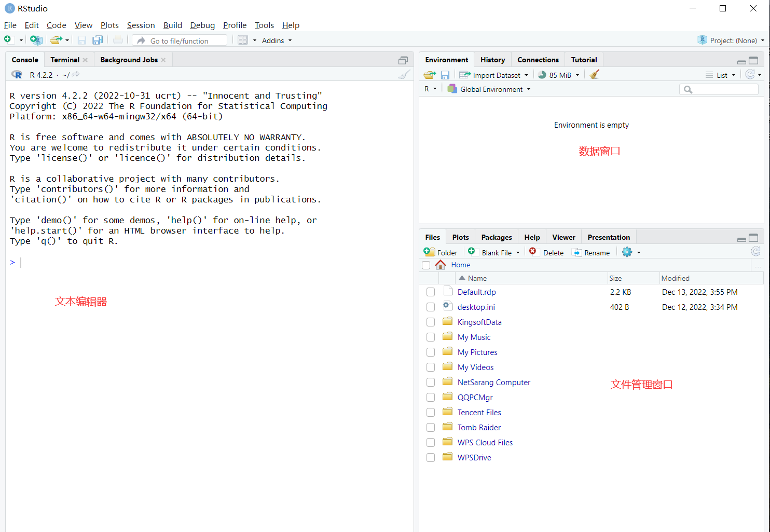
Task: Select the My Music folder checkbox
Action: pyautogui.click(x=431, y=337)
